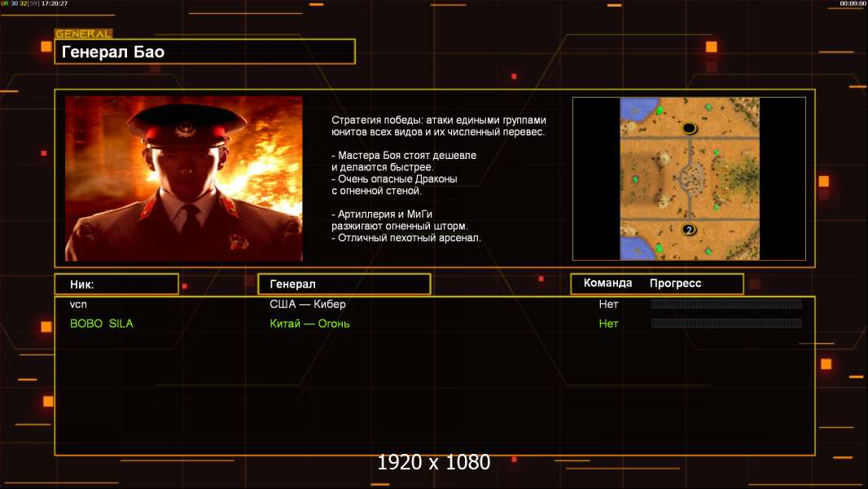Screen dimensions: 868x489
Task: Select player name BOBO SILA
Action: (x=101, y=324)
